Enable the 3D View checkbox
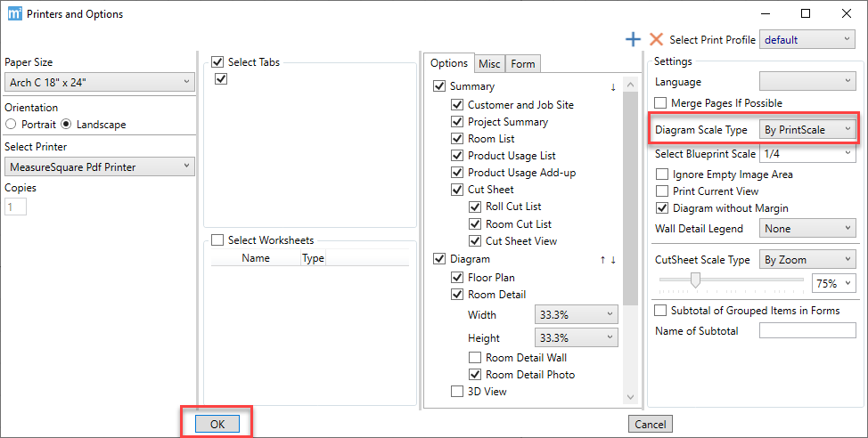 click(x=457, y=392)
